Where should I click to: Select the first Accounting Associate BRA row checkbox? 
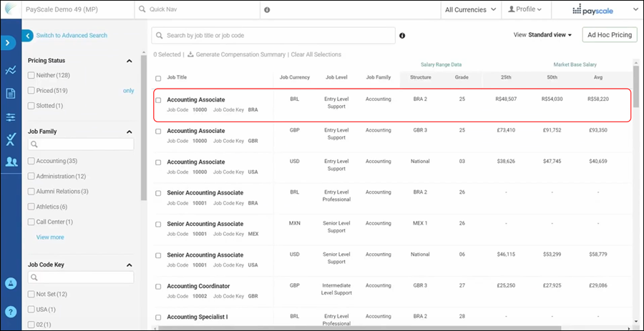tap(158, 100)
